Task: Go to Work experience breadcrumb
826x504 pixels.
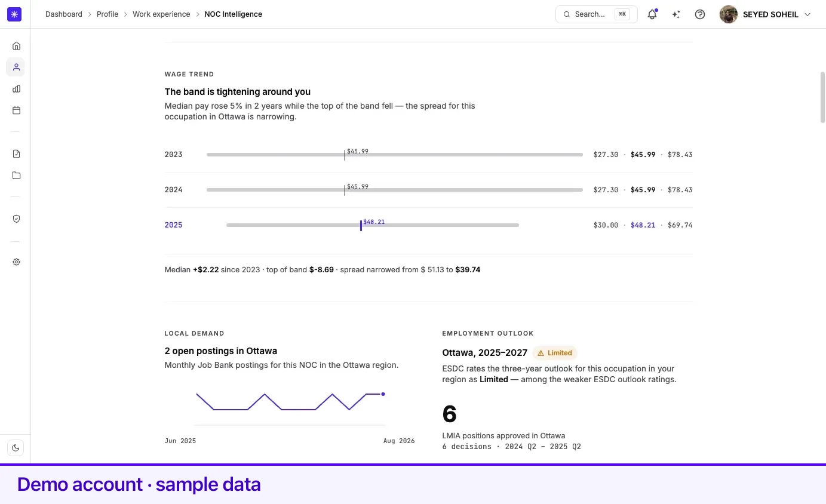Action: click(161, 14)
